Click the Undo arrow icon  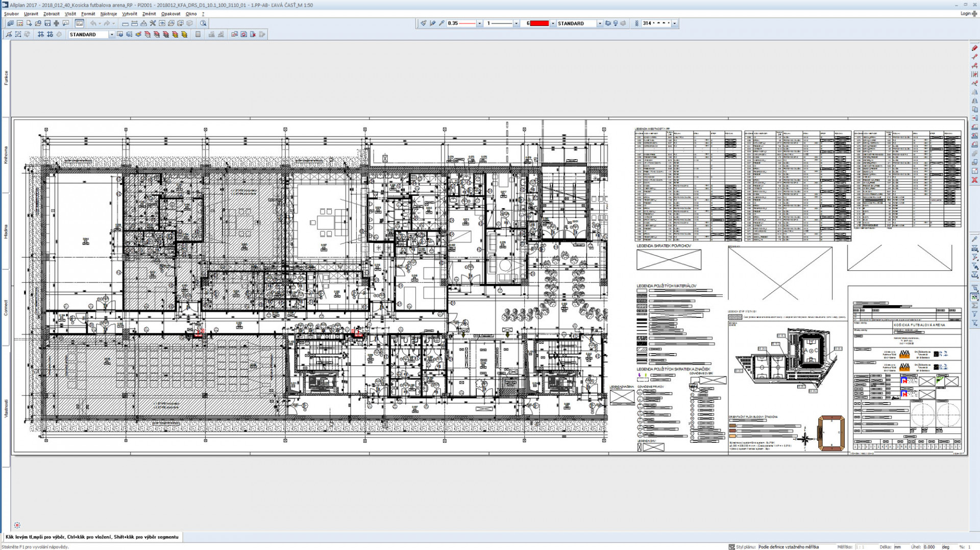tap(93, 23)
